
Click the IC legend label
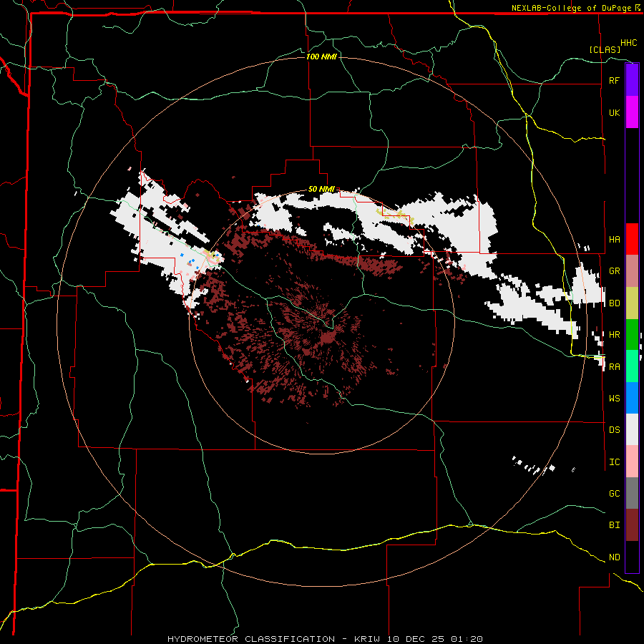click(614, 462)
